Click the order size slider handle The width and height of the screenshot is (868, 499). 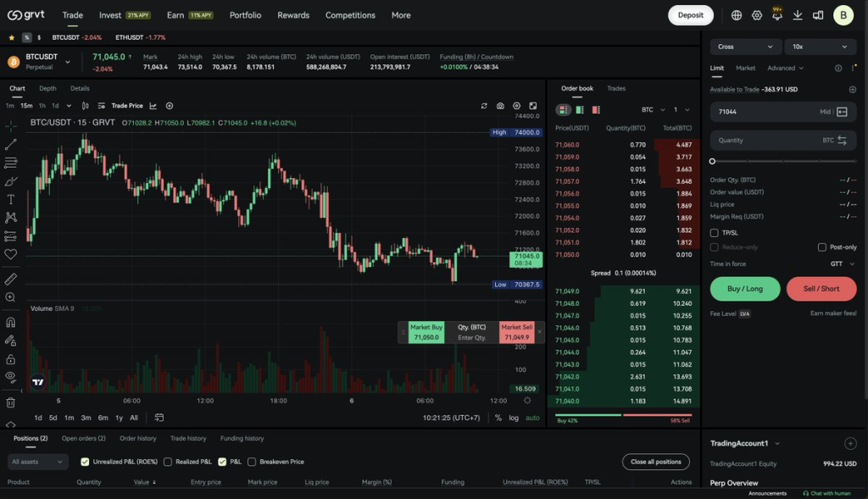pos(712,161)
